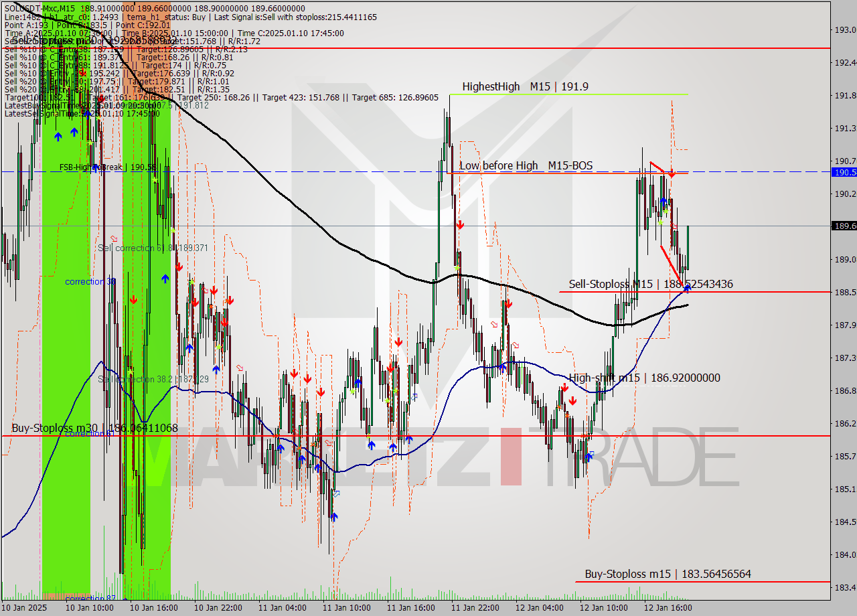857x616 pixels.
Task: Click the 187.3 price axis label
Action: [845, 358]
